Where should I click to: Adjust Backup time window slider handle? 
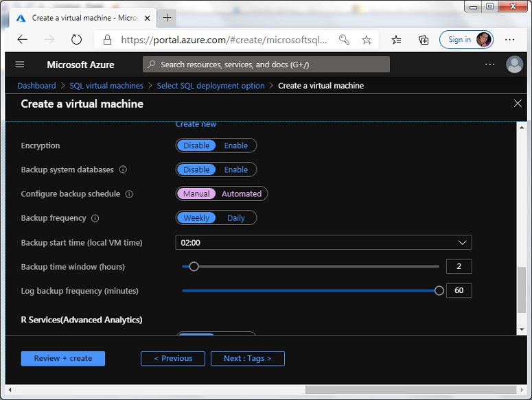[x=194, y=266]
